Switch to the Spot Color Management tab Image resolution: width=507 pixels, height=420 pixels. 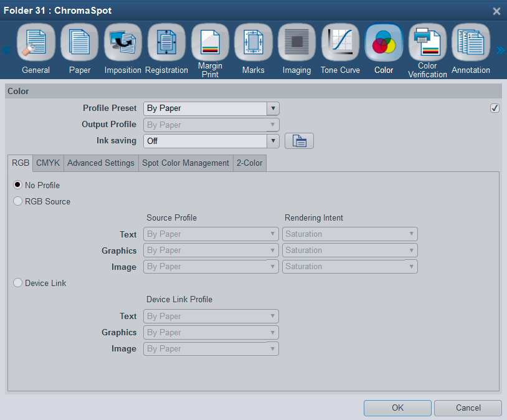point(186,163)
